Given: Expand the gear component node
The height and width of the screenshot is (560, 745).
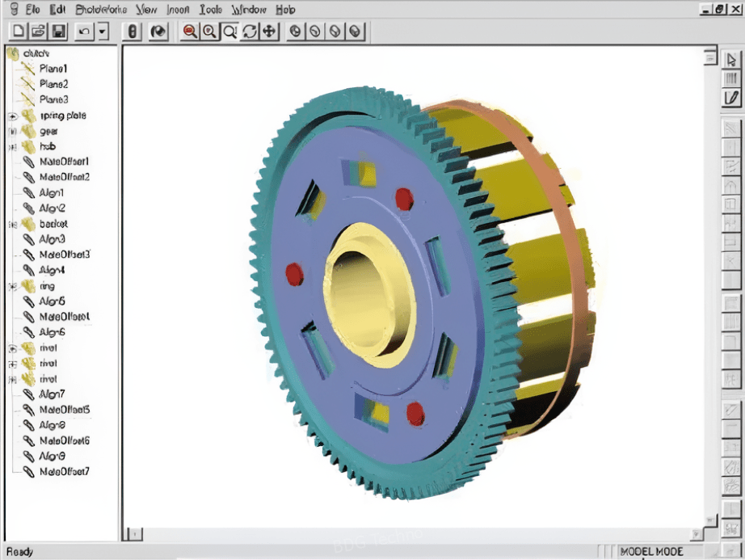Looking at the screenshot, I should pyautogui.click(x=13, y=132).
